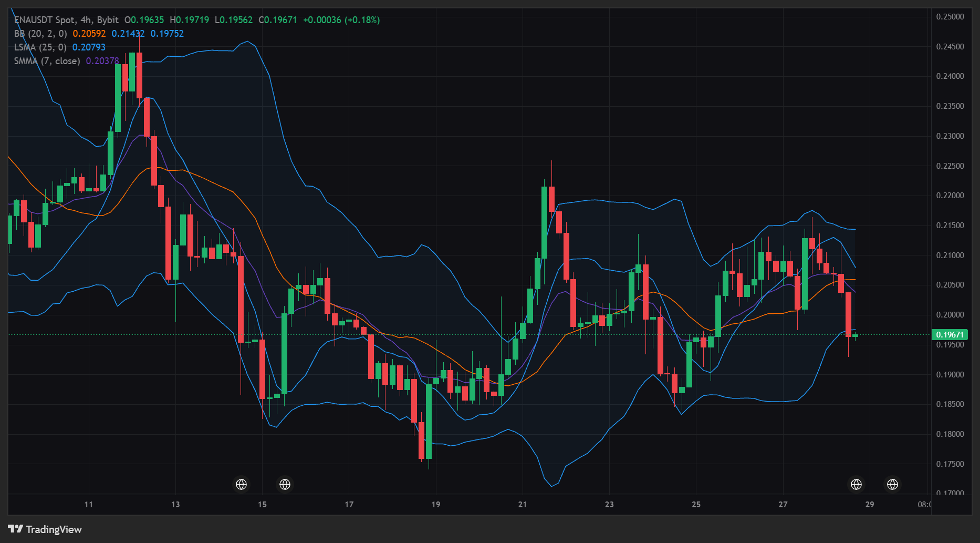Click the BB basis value 0.20592
This screenshot has width=980, height=543.
tap(89, 34)
